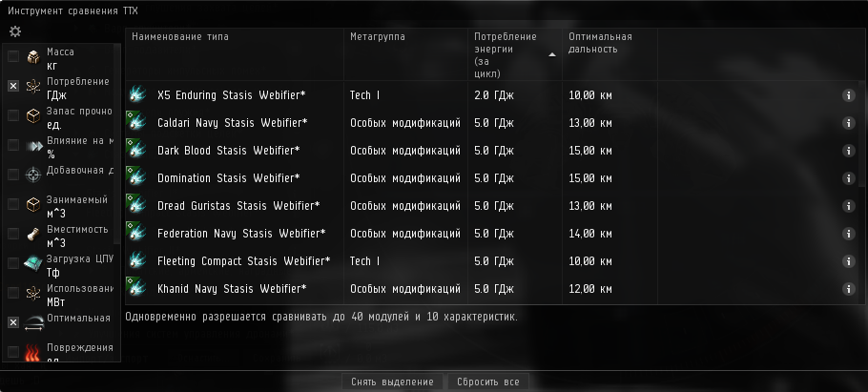Screen dimensions: 868x392
Task: Enable the Масса attribute checkbox
Action: pos(13,57)
